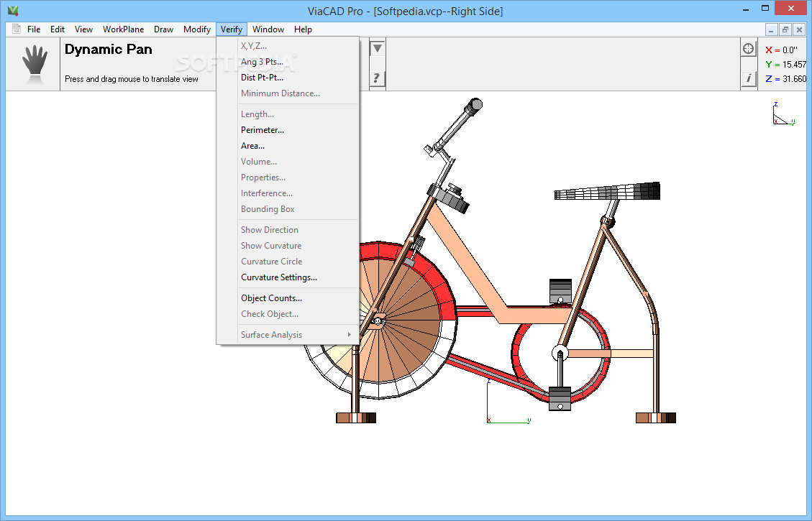Screen dimensions: 812x521
Task: Open the WorkPlane menu
Action: [x=123, y=29]
